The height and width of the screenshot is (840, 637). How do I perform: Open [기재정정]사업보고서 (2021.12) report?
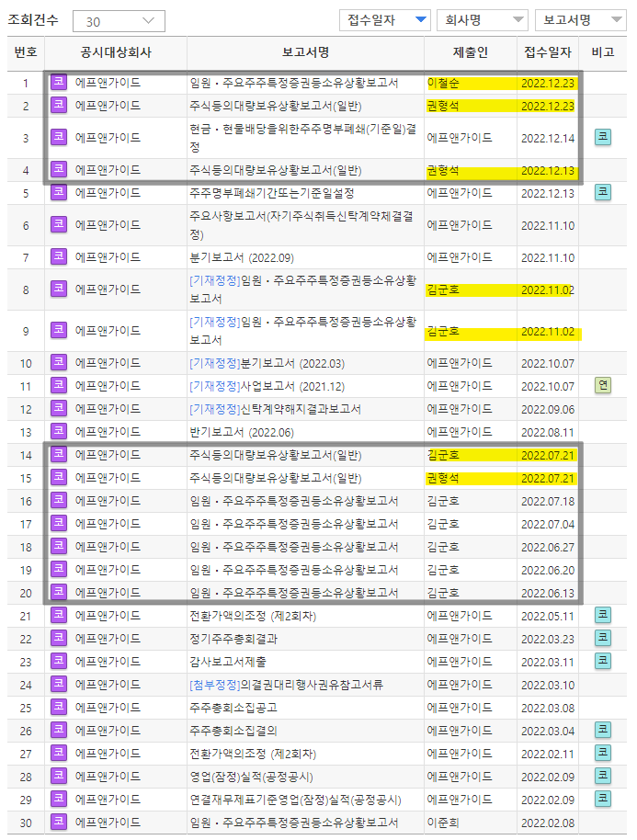point(267,386)
